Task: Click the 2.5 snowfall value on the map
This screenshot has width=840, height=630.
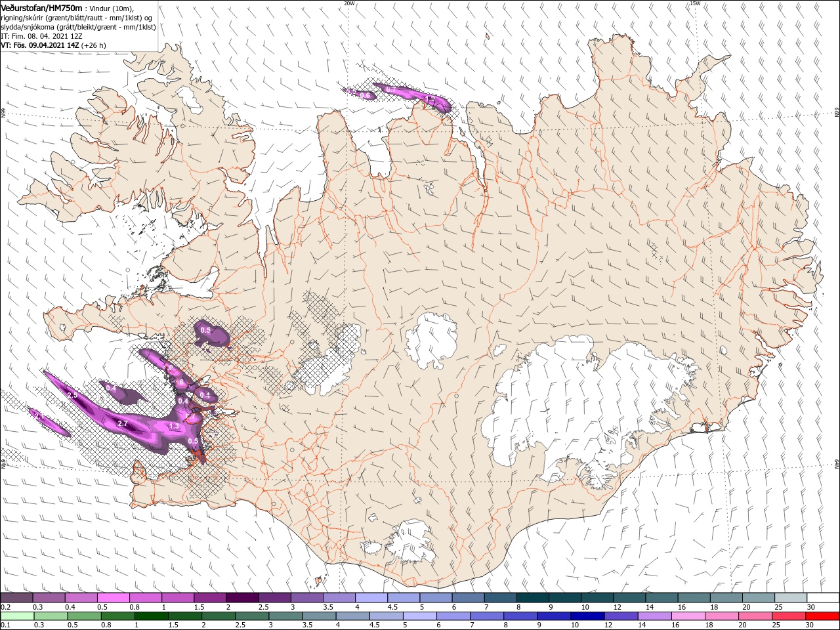Action: [x=72, y=395]
